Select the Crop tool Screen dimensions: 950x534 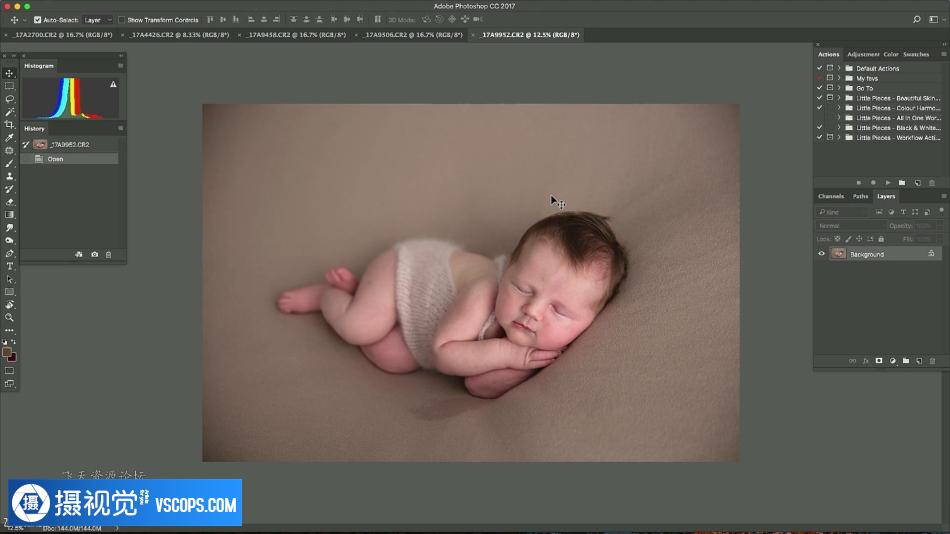point(9,124)
